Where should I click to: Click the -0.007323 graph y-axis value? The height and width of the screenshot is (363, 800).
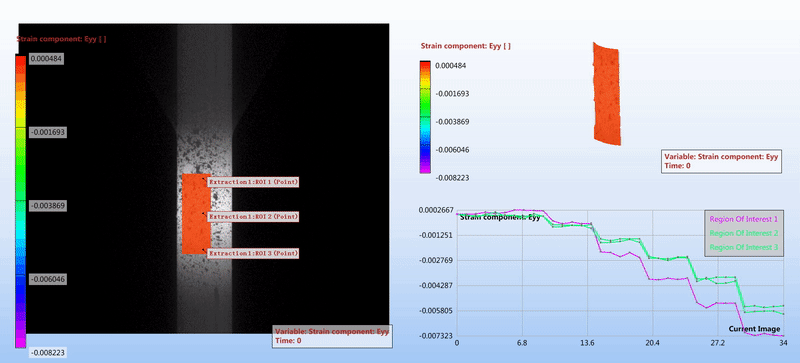436,336
